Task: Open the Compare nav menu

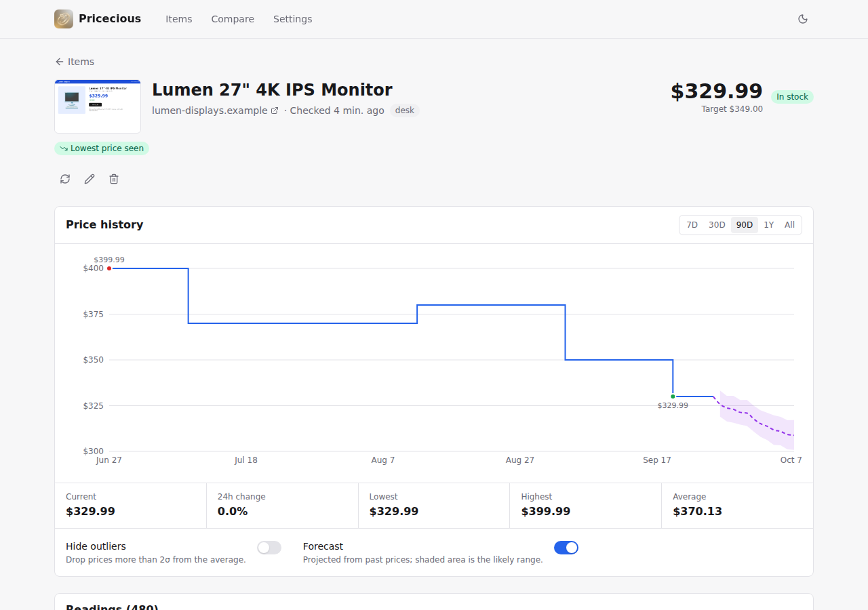Action: (233, 19)
